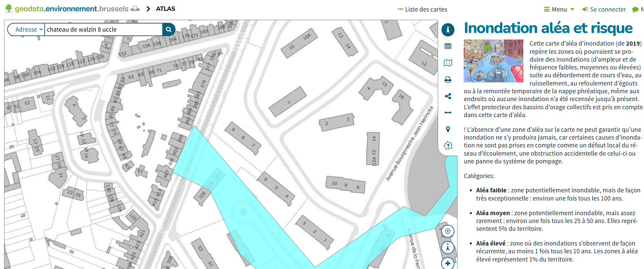Viewport: 644px width, 269px height.
Task: Click the dashed question-mark query tool
Action: [x=448, y=146]
